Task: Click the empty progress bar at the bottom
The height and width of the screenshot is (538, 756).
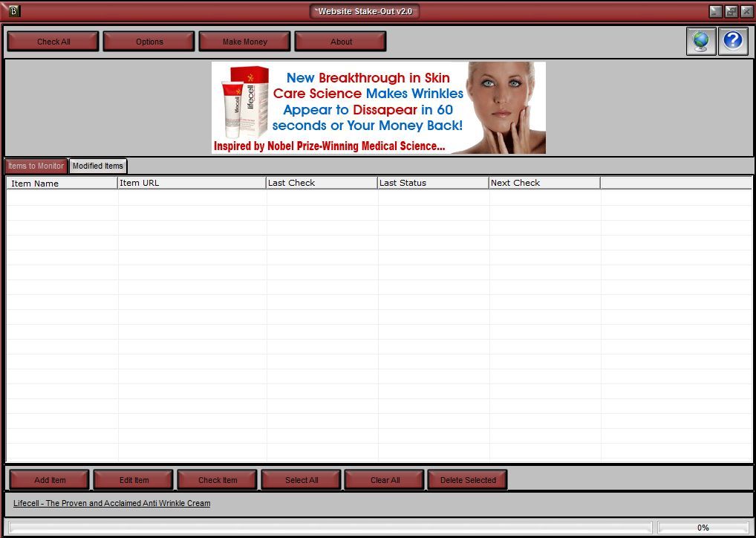Action: coord(330,528)
